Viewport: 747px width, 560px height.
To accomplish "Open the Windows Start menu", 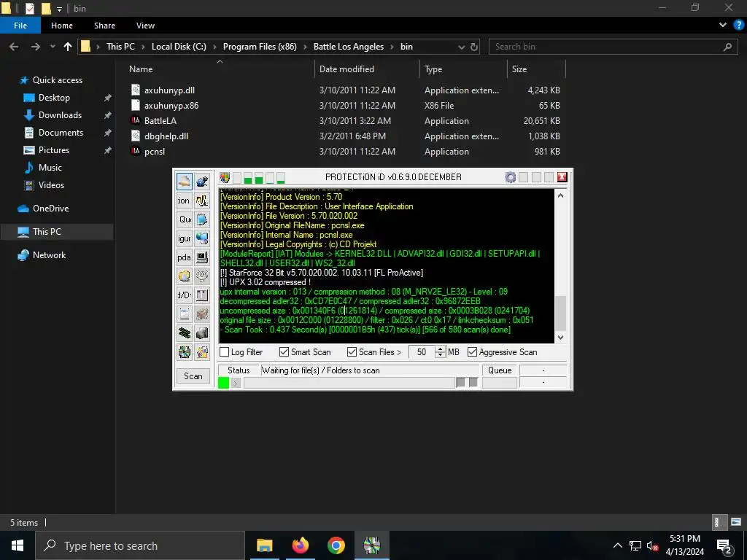I will coord(18,545).
